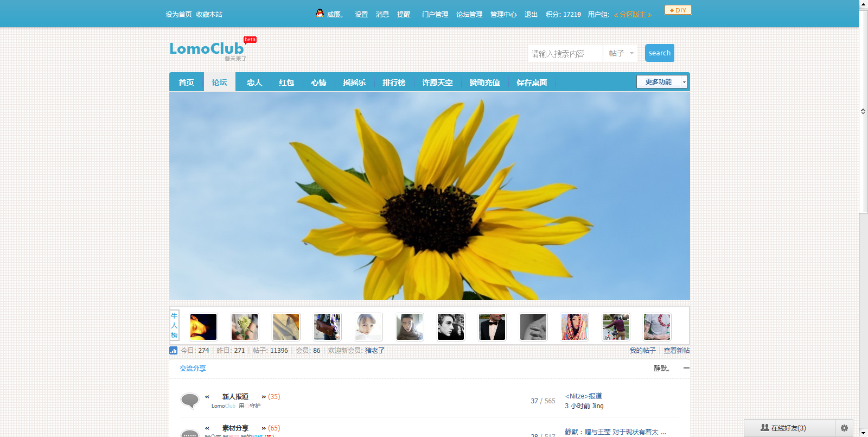Open the white rose avatar thumbnail
Screen dimensions: 868x437
click(245, 327)
